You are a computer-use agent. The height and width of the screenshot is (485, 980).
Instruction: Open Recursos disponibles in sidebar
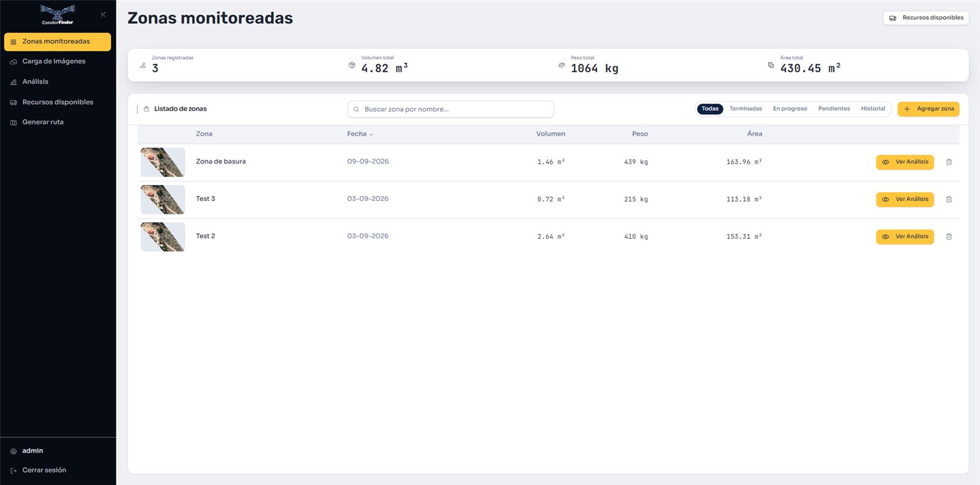coord(58,102)
